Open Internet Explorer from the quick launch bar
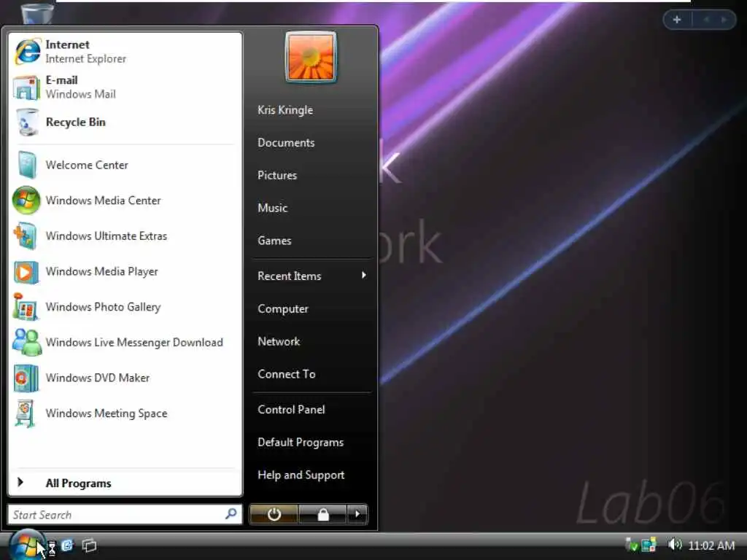The height and width of the screenshot is (560, 747). 68,545
